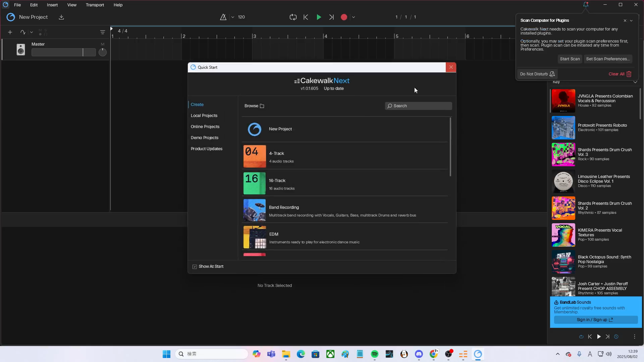The height and width of the screenshot is (362, 644).
Task: Play sample in browser preview
Action: click(x=599, y=337)
